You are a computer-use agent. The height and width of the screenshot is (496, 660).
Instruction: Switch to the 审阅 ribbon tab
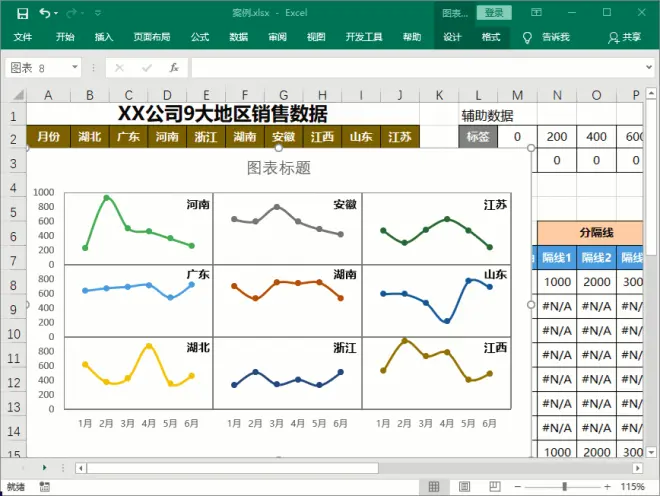277,37
